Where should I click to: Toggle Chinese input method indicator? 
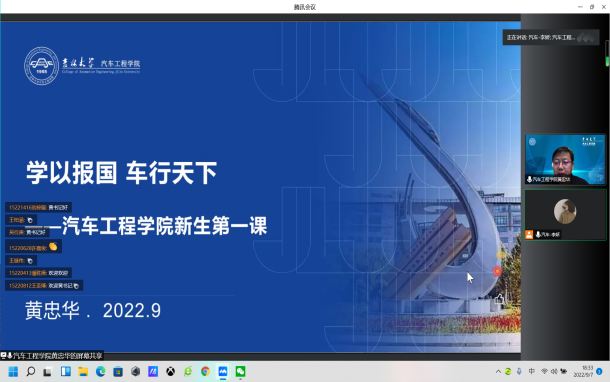[531, 372]
